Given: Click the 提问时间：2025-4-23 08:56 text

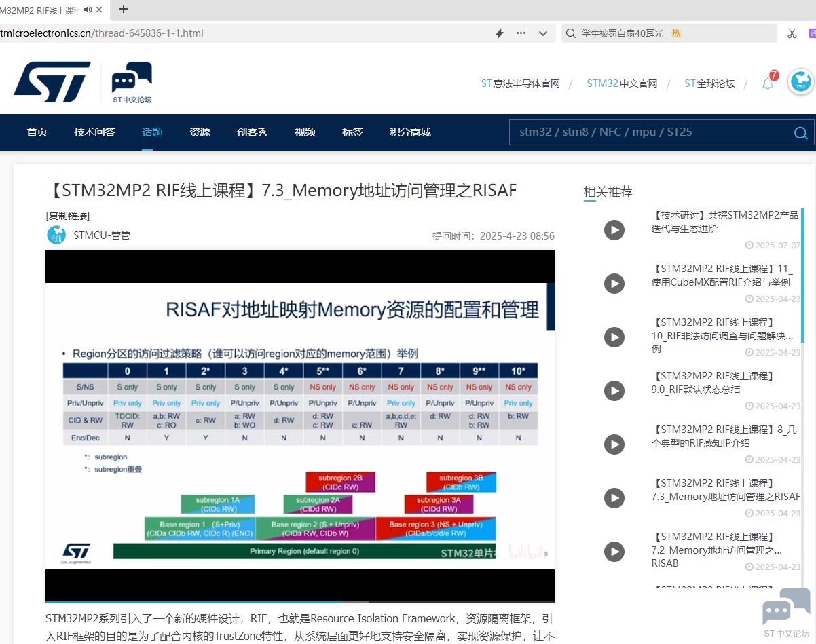Looking at the screenshot, I should (494, 236).
